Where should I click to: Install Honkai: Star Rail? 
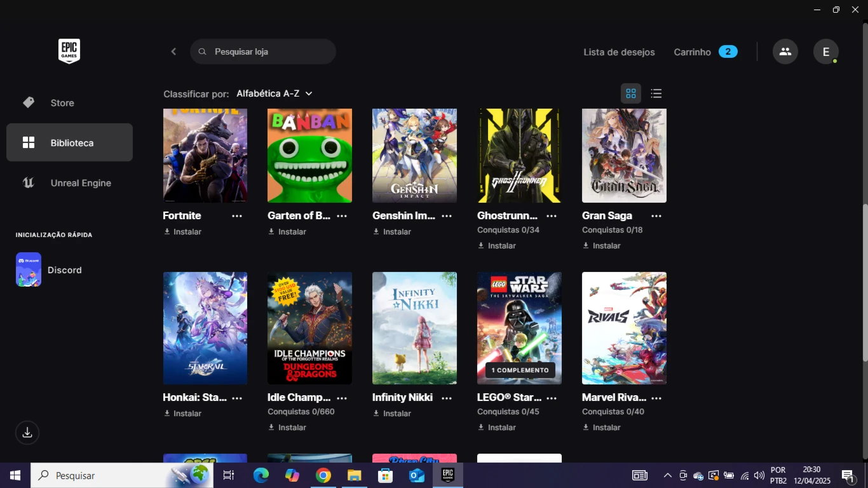182,414
